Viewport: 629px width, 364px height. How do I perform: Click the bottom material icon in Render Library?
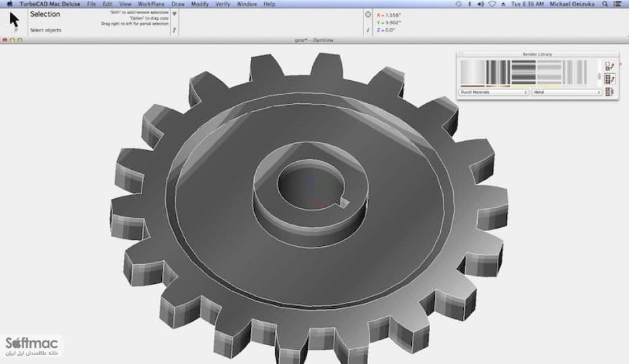(x=609, y=92)
